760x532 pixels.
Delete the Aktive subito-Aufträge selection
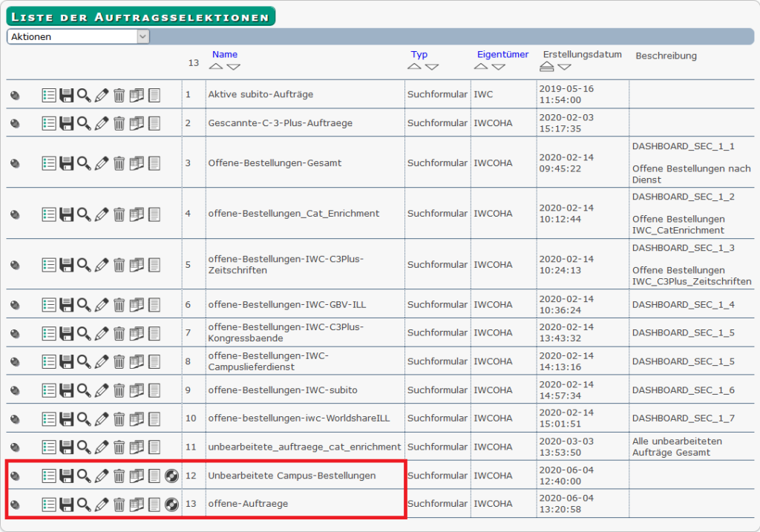(119, 95)
